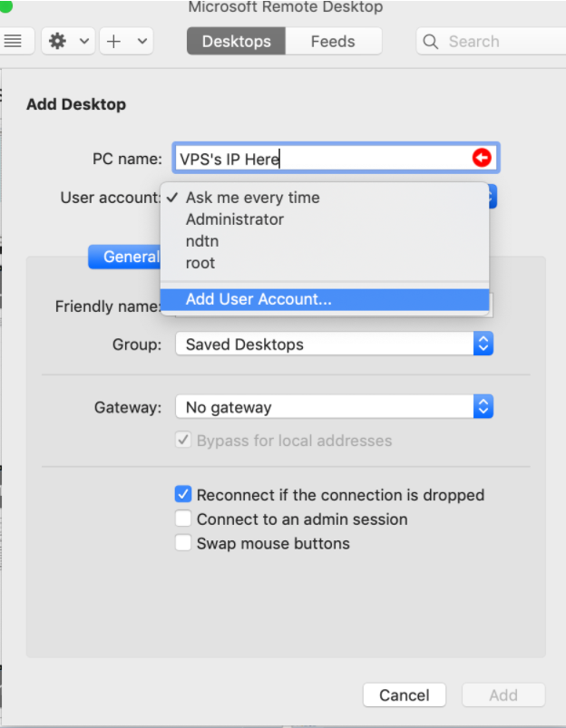Click the Cancel button
Screen dimensions: 566x728
[404, 695]
